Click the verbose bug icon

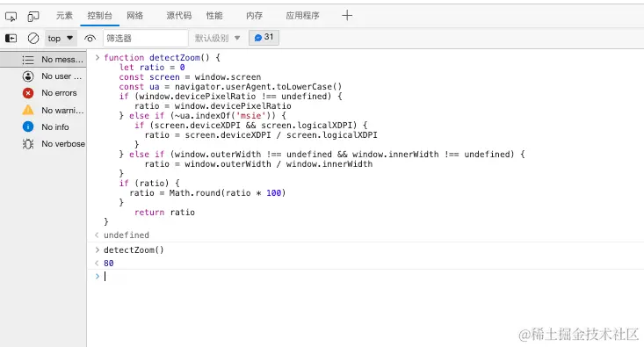[x=28, y=144]
